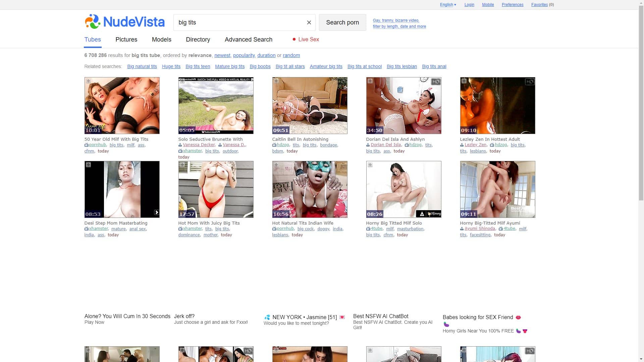The height and width of the screenshot is (362, 644).
Task: Open Preferences from the top bar
Action: click(512, 4)
